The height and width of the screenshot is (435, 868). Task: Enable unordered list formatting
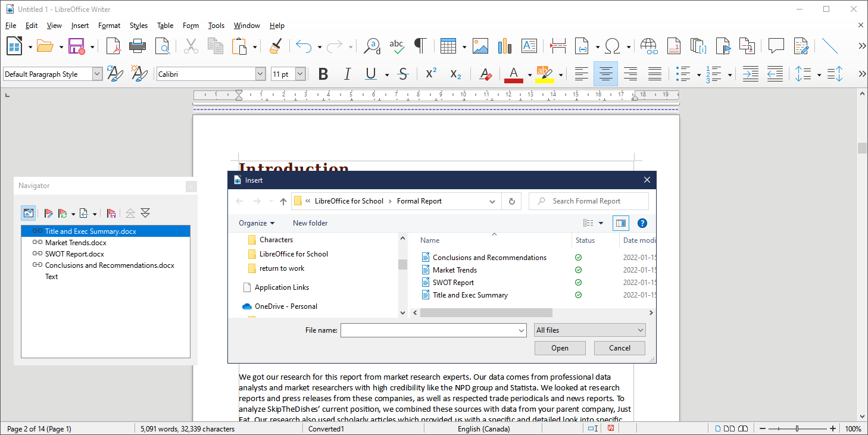click(683, 74)
